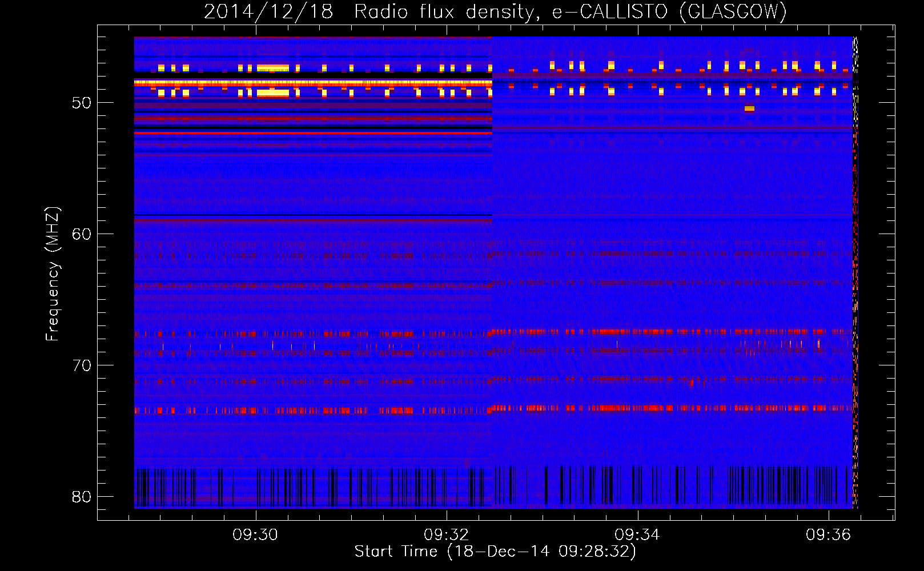Click the 50 frequency tick label
The height and width of the screenshot is (571, 924).
(82, 103)
